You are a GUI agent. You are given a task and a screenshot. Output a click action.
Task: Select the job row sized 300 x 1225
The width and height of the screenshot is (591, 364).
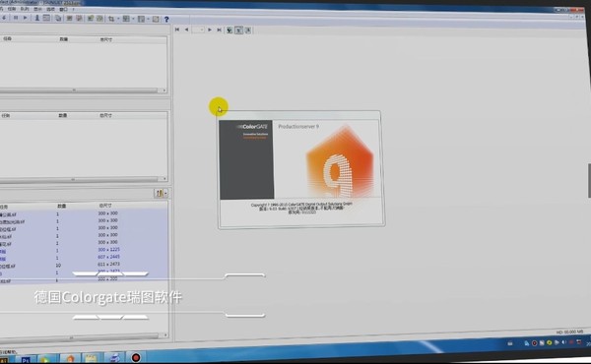(x=84, y=250)
